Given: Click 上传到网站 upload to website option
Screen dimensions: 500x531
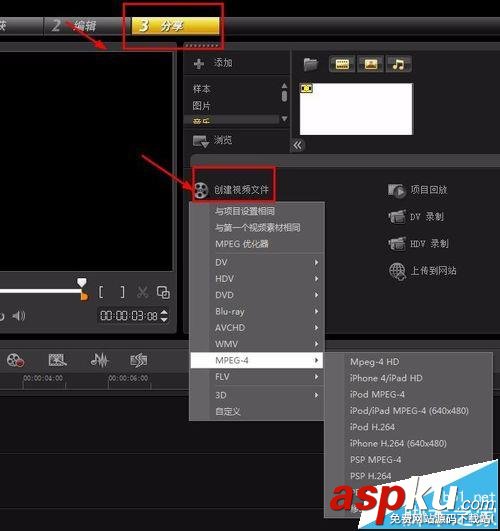Looking at the screenshot, I should (422, 271).
